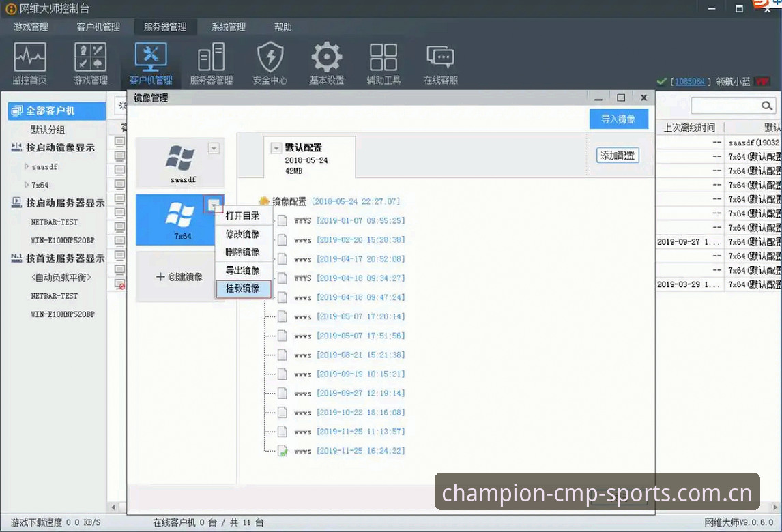Select restore point wwws [2019-11-25 11:13:57]
Screen dimensions: 782x532
(x=349, y=432)
